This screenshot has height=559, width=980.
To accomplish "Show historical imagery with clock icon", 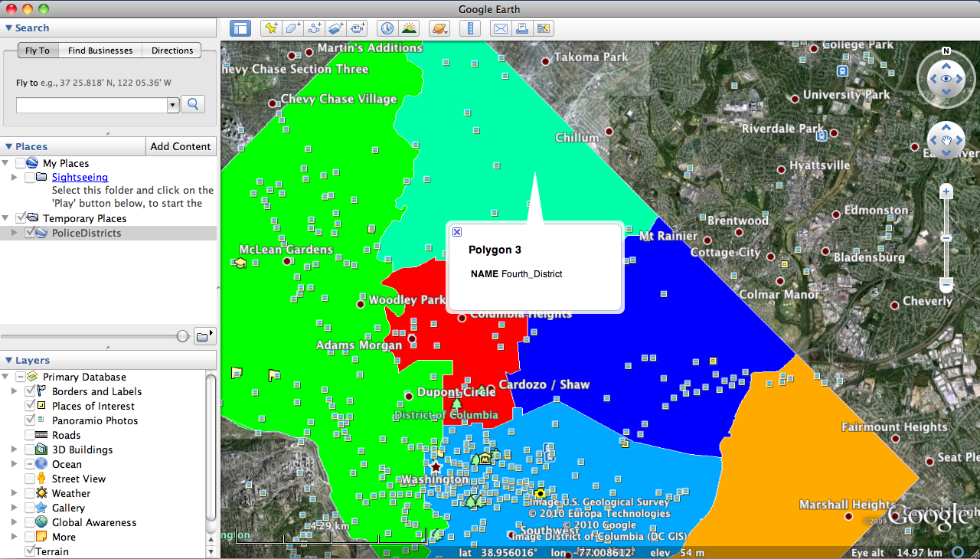I will [x=387, y=28].
